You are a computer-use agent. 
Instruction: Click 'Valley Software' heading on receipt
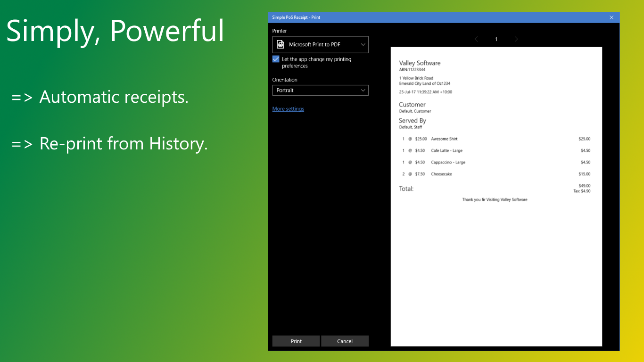click(x=420, y=63)
